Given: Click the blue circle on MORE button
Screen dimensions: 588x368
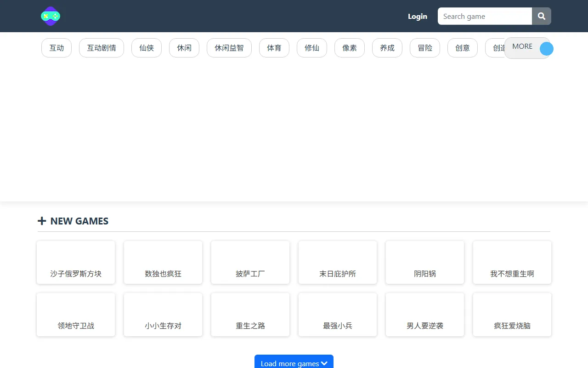Looking at the screenshot, I should click(546, 49).
